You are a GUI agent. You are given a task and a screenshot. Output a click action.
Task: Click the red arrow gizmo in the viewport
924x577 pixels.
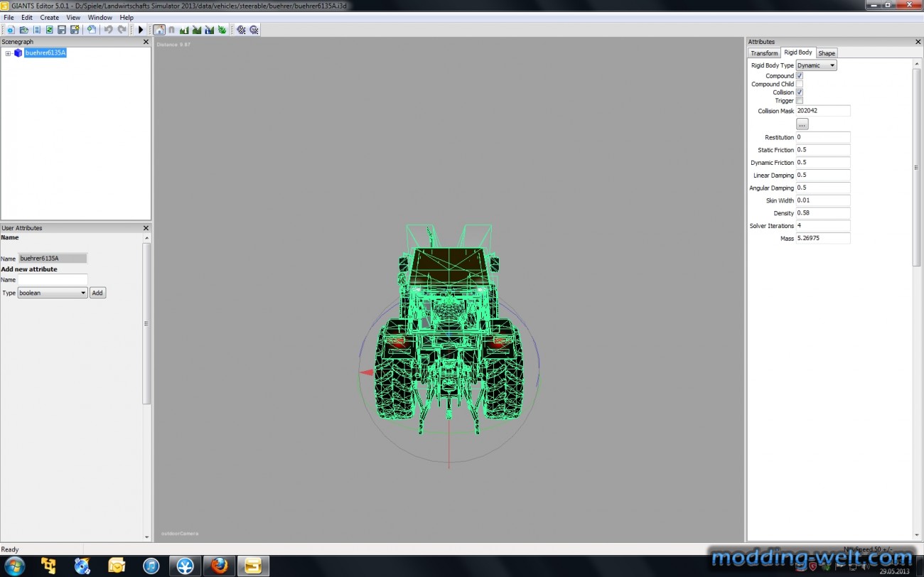coord(366,372)
